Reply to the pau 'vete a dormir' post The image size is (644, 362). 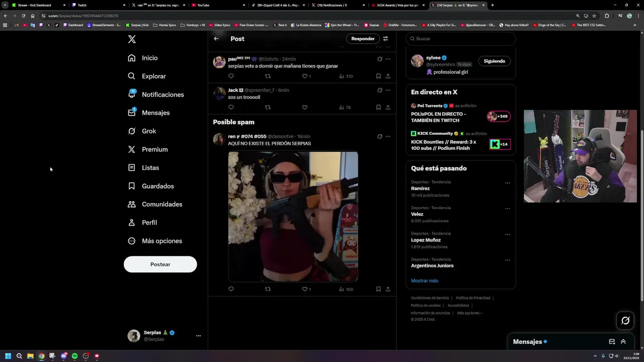point(231,76)
